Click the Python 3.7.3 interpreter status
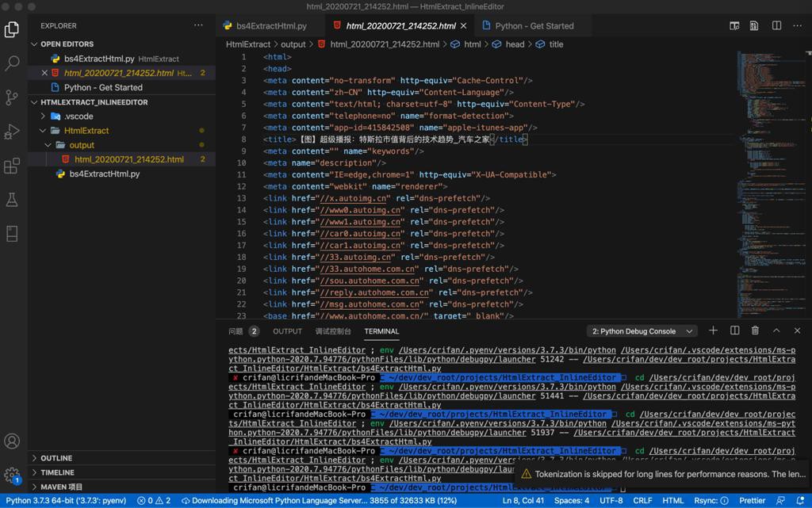Screen dimensions: 812x508 coord(66,501)
